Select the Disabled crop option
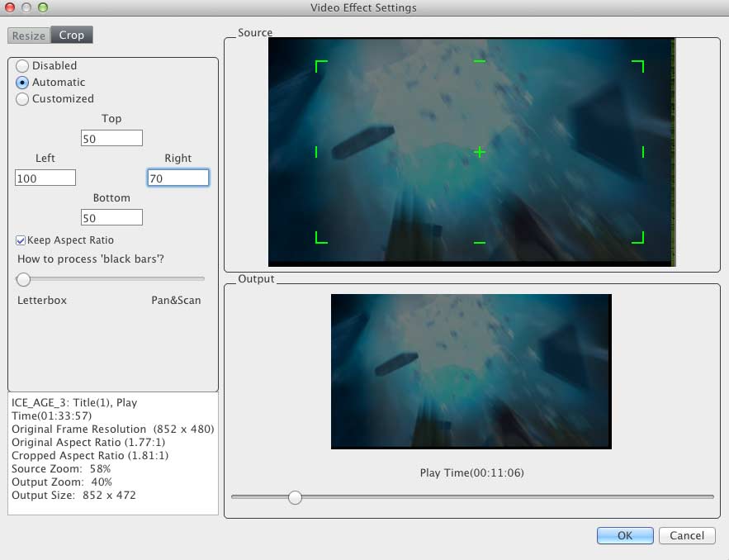The height and width of the screenshot is (560, 729). pyautogui.click(x=22, y=66)
